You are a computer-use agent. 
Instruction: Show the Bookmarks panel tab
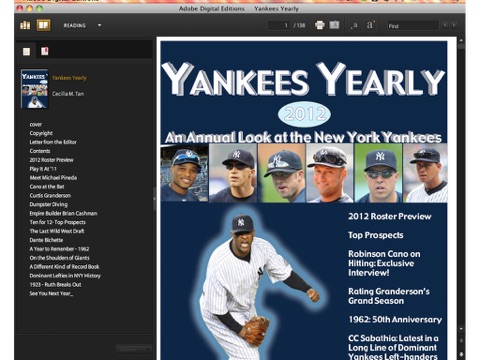45,51
